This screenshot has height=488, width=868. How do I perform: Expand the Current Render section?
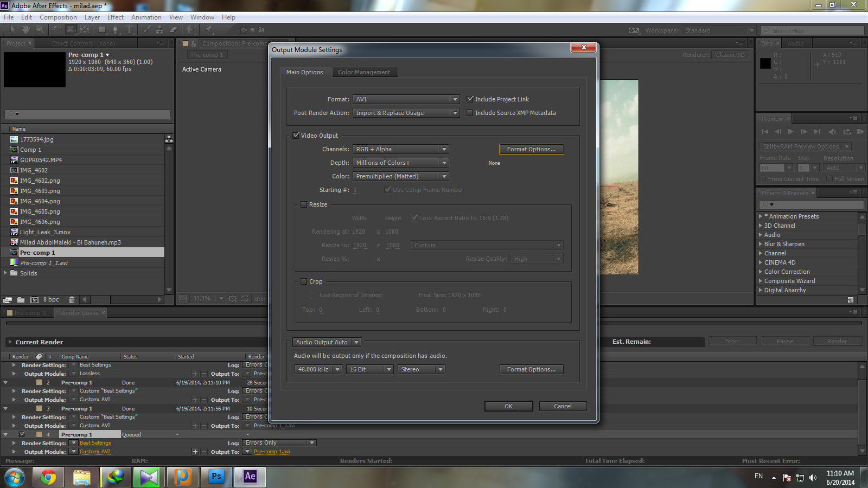coord(10,342)
